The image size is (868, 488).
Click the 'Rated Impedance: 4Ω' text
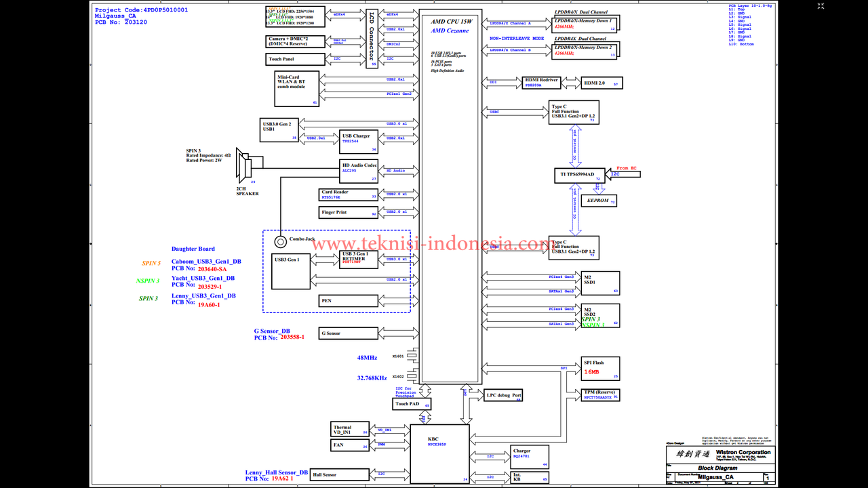pyautogui.click(x=209, y=155)
